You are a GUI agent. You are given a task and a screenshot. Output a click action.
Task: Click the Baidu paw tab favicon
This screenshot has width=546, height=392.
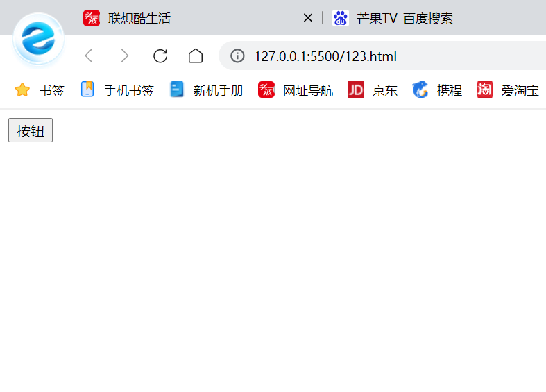pyautogui.click(x=340, y=18)
